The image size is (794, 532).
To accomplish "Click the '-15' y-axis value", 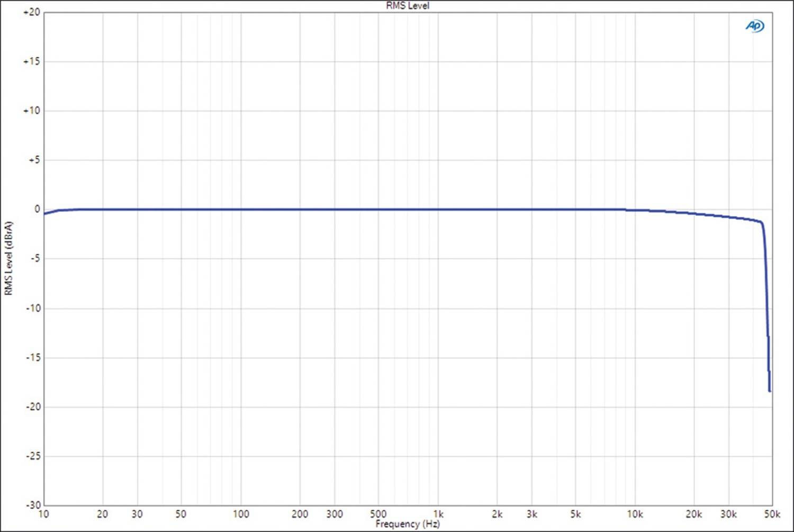I will click(33, 357).
